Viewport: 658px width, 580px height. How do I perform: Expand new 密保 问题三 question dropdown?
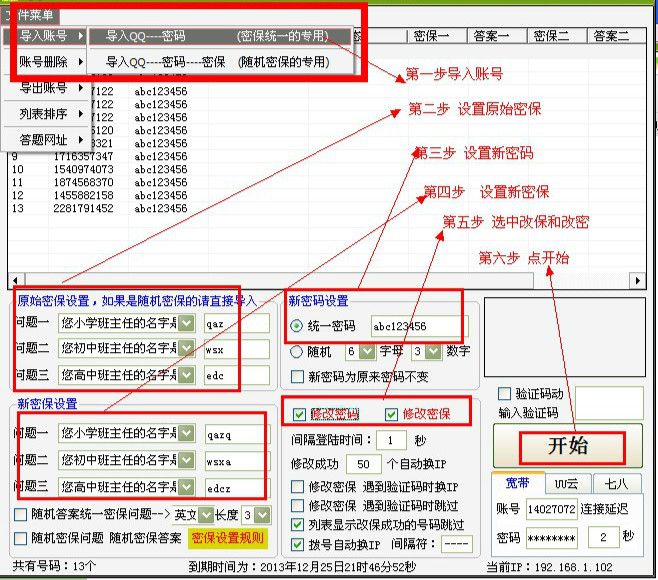(x=186, y=485)
